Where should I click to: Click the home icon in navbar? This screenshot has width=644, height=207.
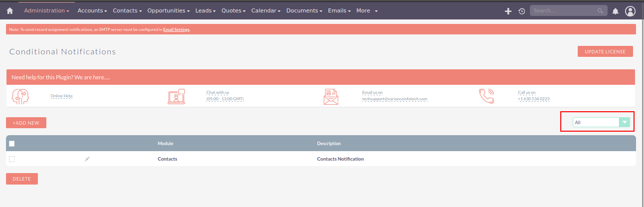9,10
